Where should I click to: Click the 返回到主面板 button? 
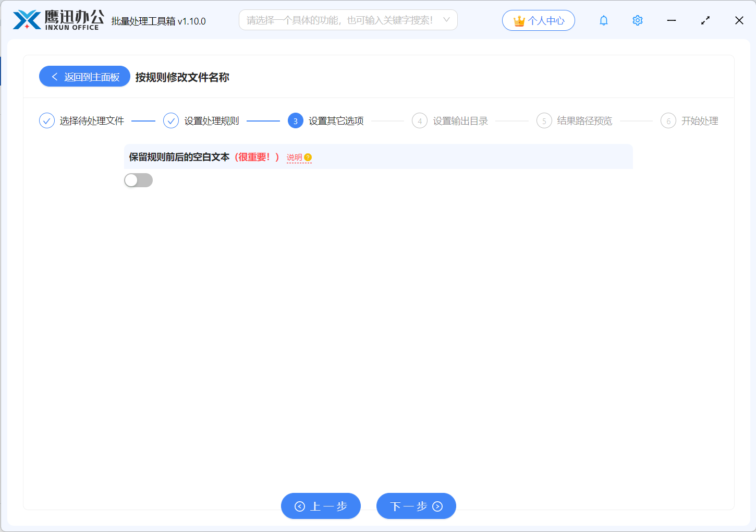pos(84,76)
